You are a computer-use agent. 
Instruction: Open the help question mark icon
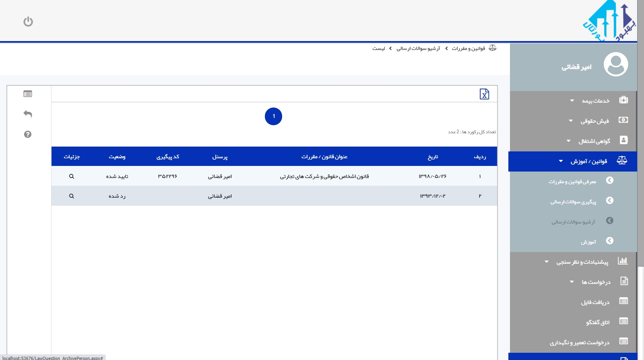click(x=28, y=134)
